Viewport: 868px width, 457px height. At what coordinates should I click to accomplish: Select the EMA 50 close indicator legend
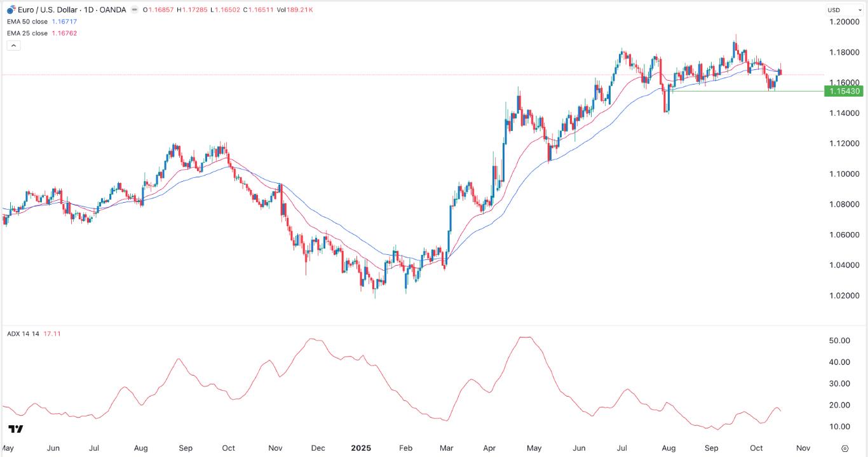(x=27, y=22)
